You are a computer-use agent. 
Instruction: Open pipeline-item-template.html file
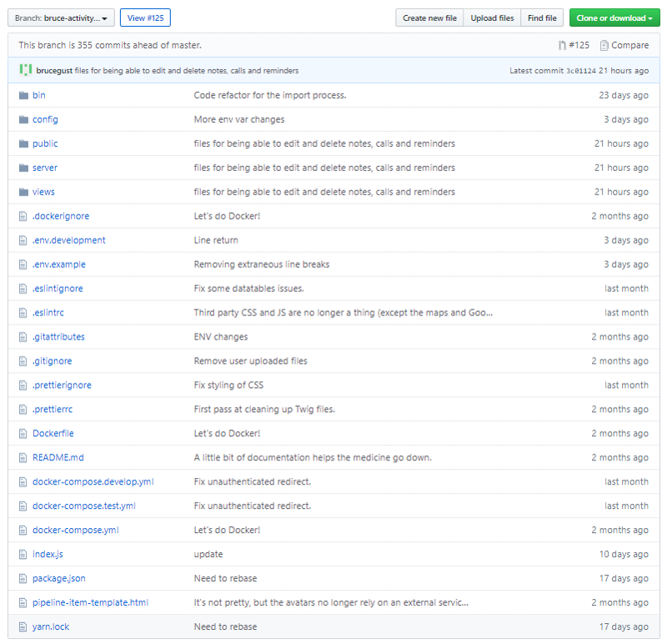pyautogui.click(x=91, y=603)
